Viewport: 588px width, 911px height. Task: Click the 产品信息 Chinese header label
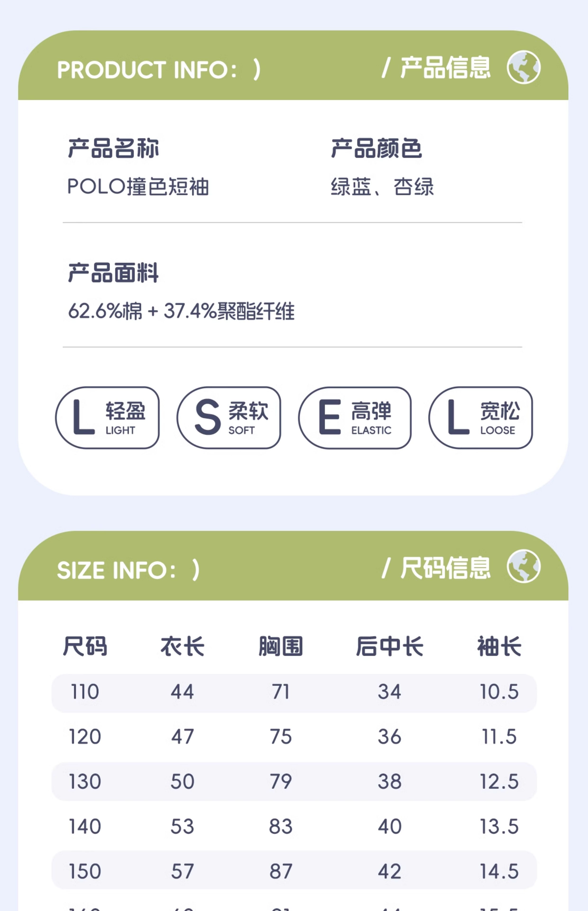click(x=445, y=67)
